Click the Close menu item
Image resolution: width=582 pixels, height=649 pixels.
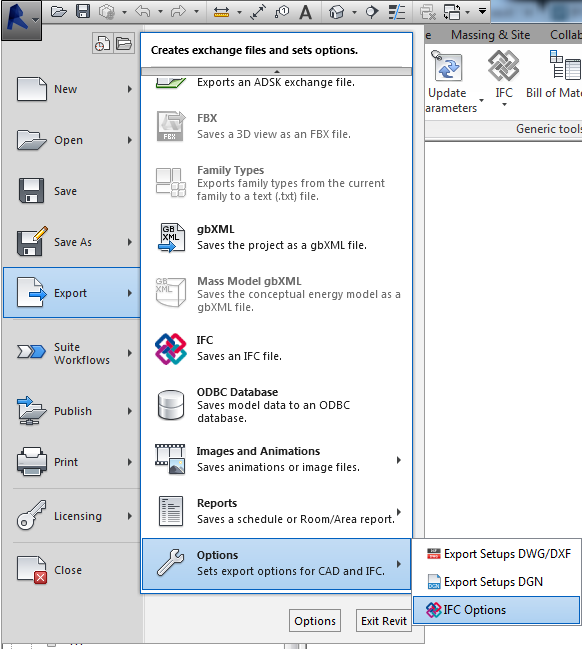coord(72,570)
